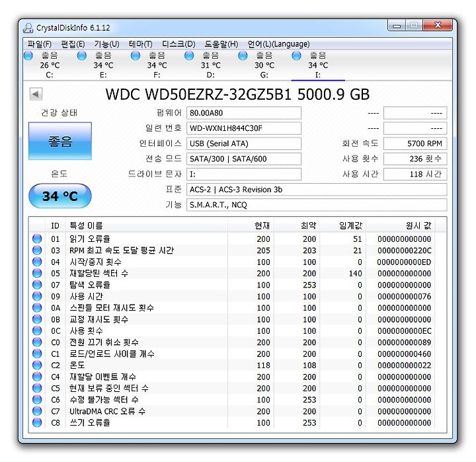Click the power on count 236 횟수
The height and width of the screenshot is (462, 476).
click(x=415, y=159)
